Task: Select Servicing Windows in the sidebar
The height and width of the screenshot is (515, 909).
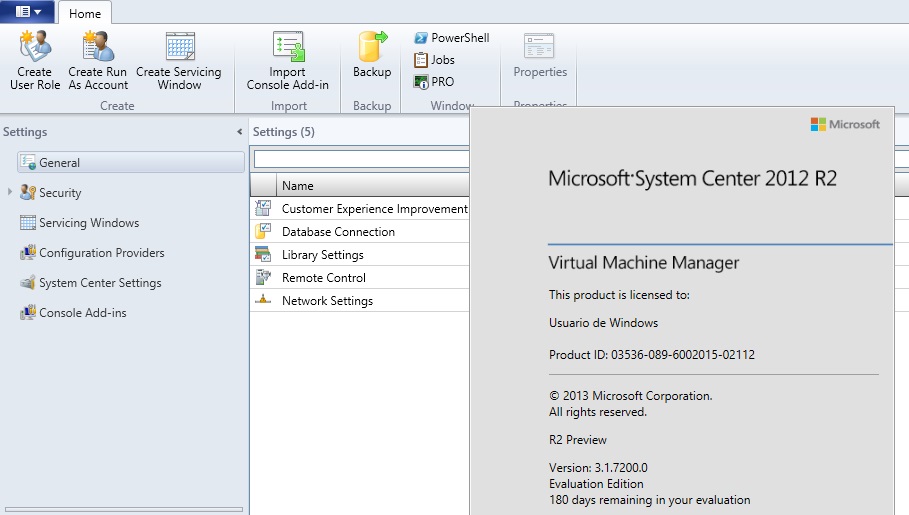Action: tap(89, 223)
